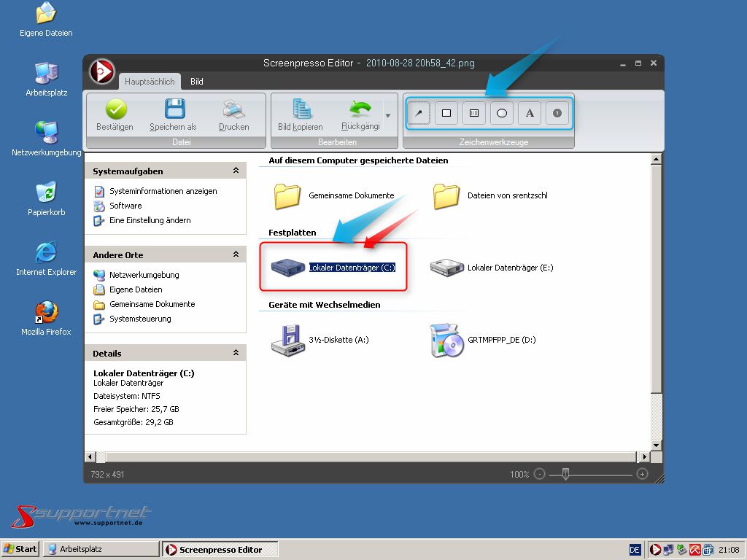
Task: Select the arrow drawing tool
Action: tap(419, 113)
